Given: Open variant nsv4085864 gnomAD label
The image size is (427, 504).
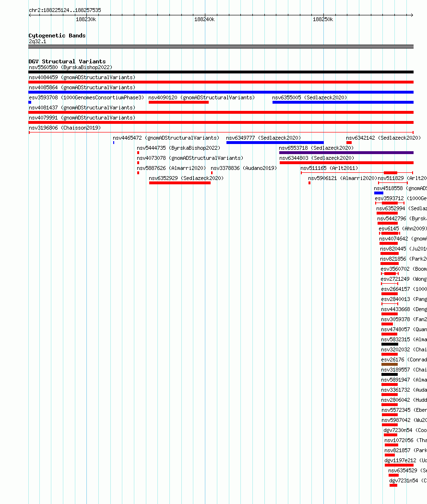Looking at the screenshot, I should [82, 87].
